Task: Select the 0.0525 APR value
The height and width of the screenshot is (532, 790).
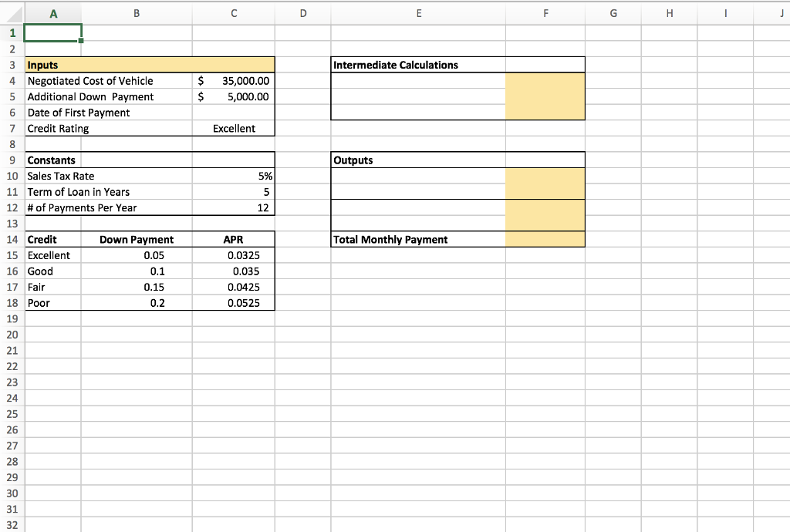Action: pos(234,303)
